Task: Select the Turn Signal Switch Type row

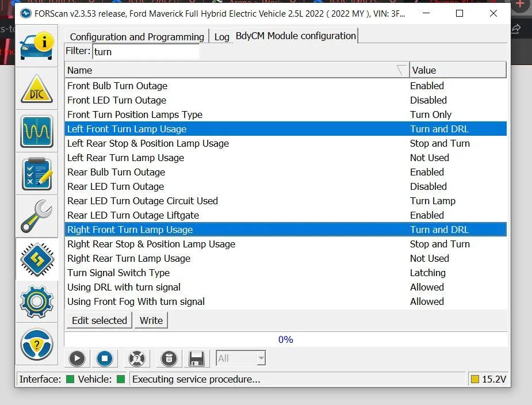Action: [286, 273]
